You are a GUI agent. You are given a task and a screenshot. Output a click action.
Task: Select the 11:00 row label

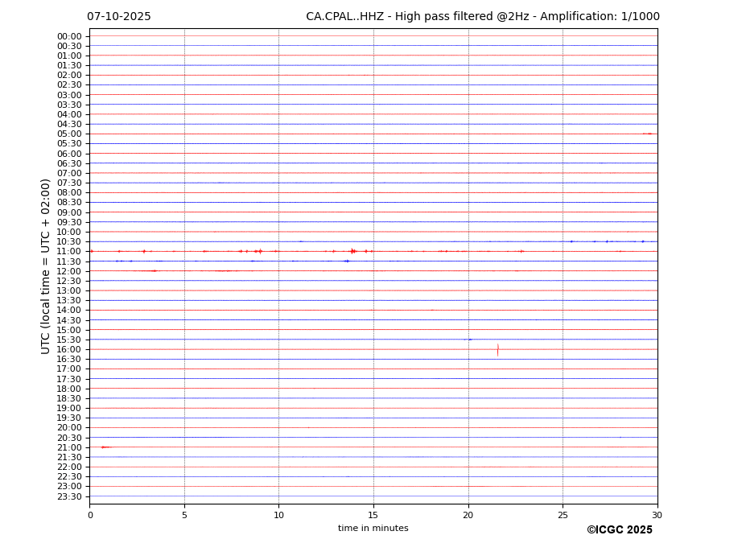69,252
